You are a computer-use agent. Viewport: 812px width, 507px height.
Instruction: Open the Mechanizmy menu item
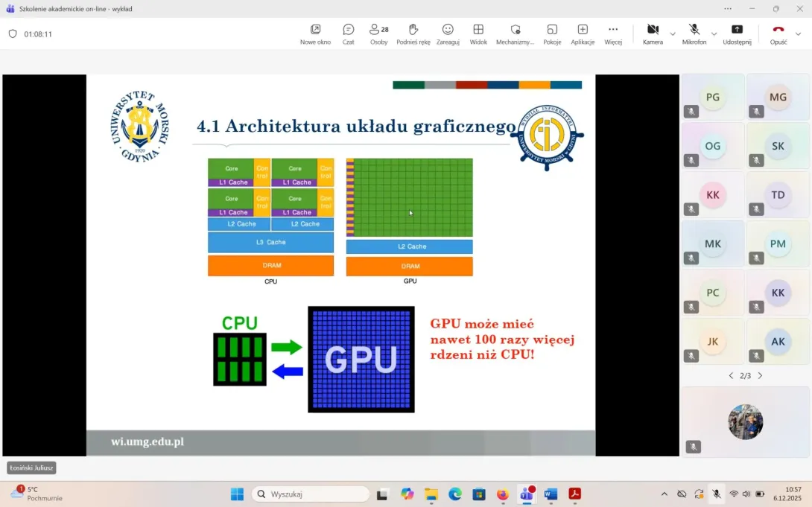pyautogui.click(x=515, y=34)
